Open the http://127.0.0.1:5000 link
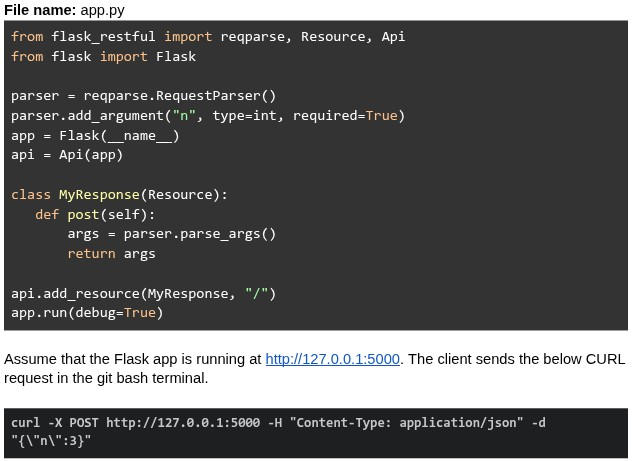The height and width of the screenshot is (462, 632). tap(333, 359)
